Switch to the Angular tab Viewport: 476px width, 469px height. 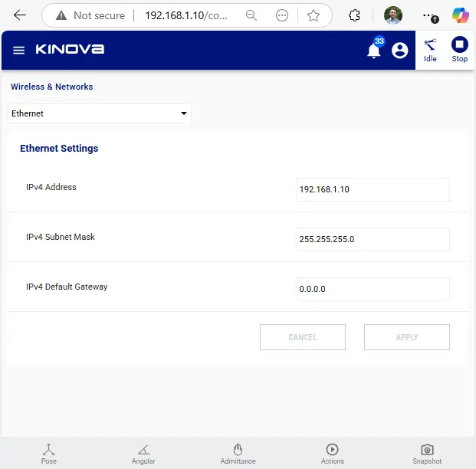tap(143, 454)
